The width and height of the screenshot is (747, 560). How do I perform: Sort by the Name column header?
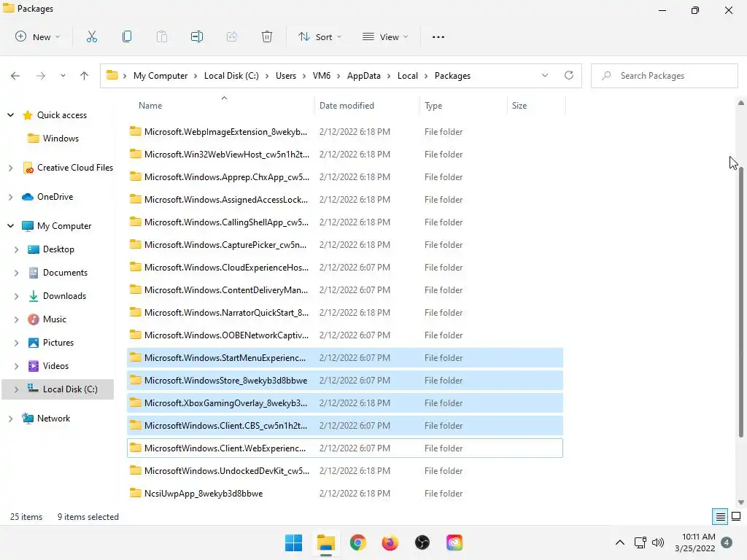(x=222, y=105)
